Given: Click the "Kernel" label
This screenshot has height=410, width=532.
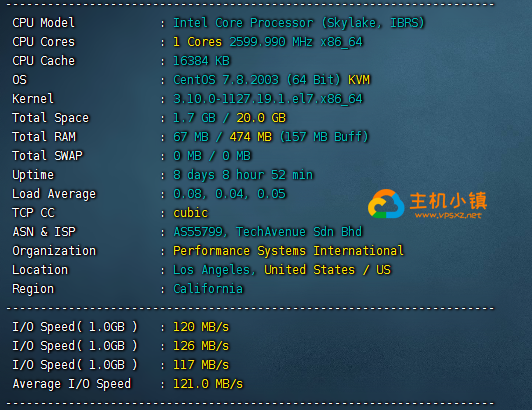Looking at the screenshot, I should [33, 99].
